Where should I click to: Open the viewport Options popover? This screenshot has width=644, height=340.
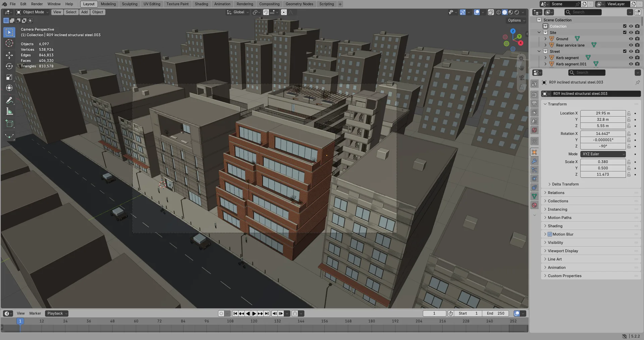(x=516, y=20)
